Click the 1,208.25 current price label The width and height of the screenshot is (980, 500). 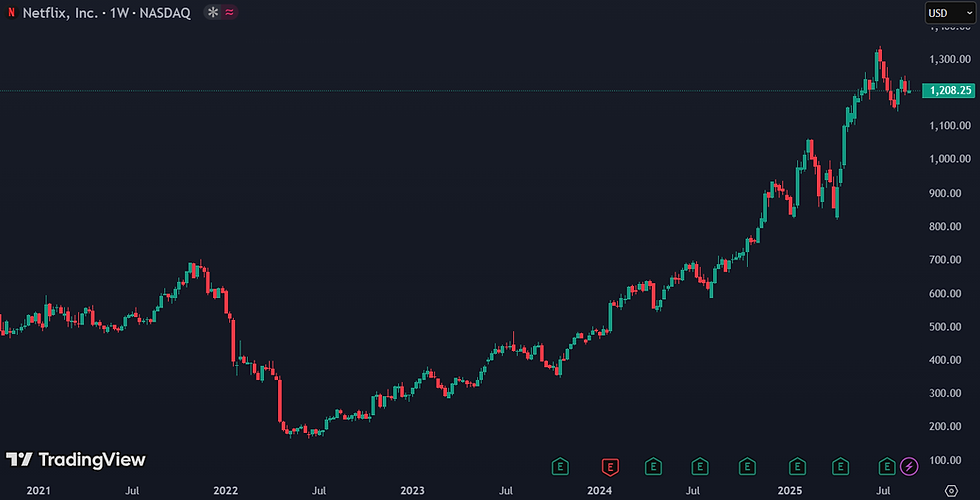949,91
